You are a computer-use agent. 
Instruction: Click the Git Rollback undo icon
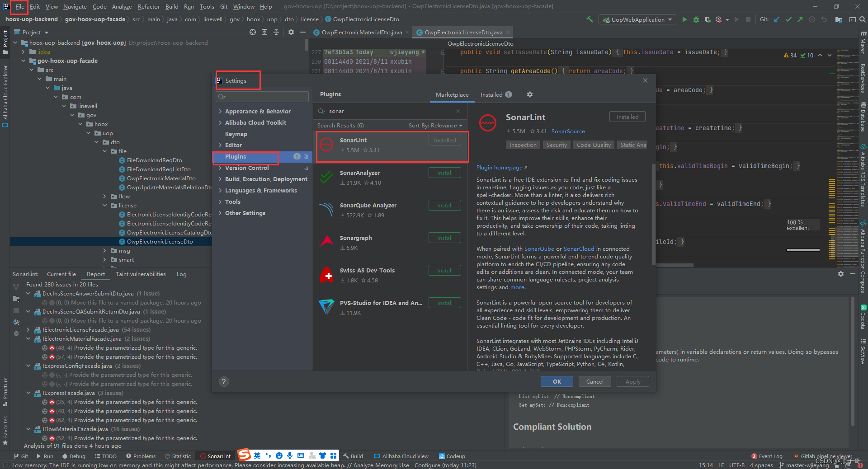824,19
